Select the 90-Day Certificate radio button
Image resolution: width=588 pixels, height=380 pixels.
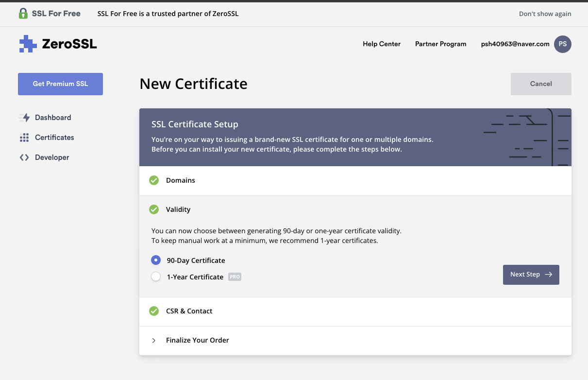[x=156, y=260]
